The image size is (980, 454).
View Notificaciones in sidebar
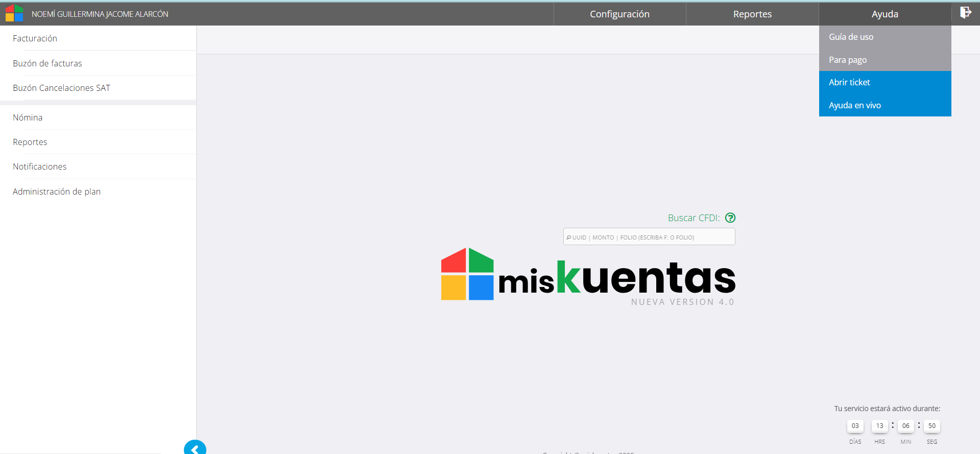[x=40, y=166]
